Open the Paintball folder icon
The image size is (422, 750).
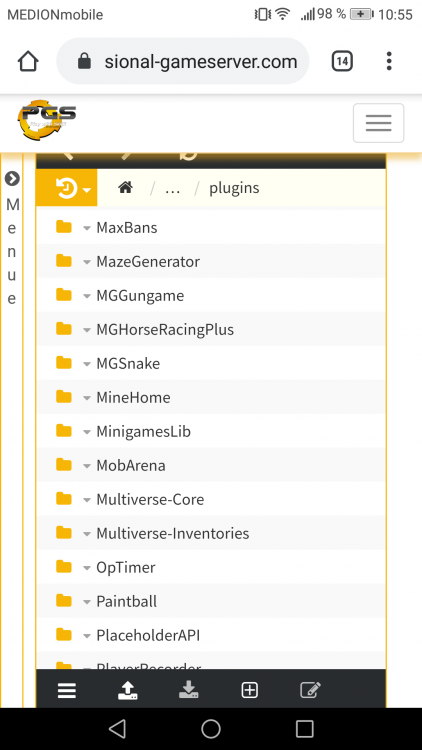64,601
